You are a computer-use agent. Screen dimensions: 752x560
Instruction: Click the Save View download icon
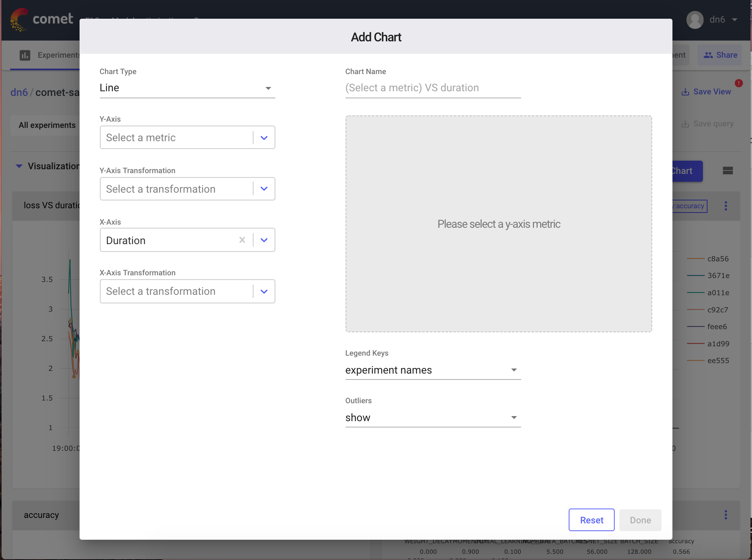click(x=686, y=92)
